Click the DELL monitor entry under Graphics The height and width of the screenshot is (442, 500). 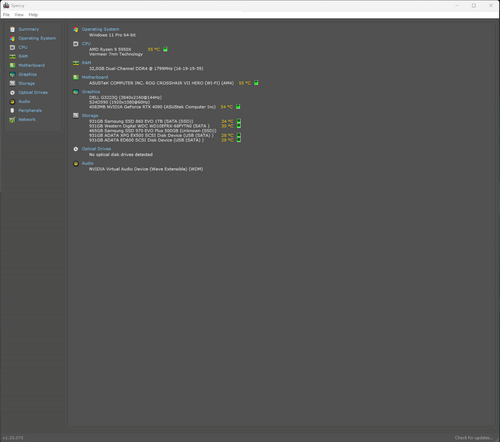125,97
